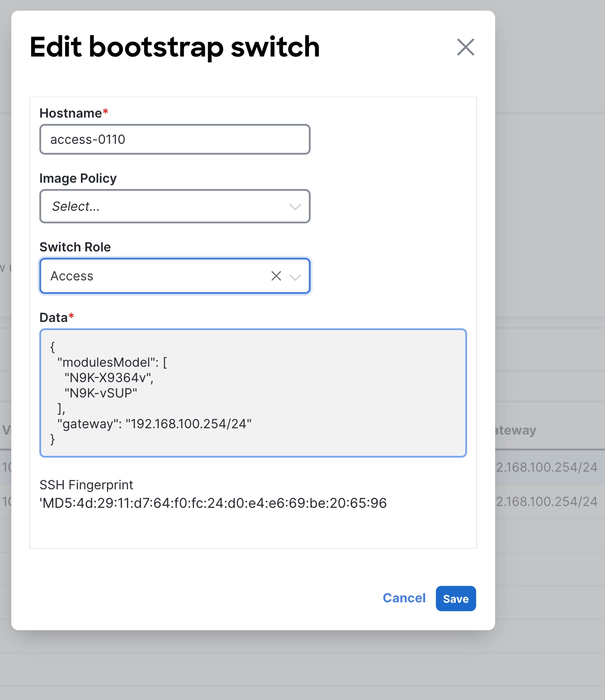Screen dimensions: 605x700
Task: Click the Image Policy dropdown chevron
Action: pyautogui.click(x=295, y=207)
